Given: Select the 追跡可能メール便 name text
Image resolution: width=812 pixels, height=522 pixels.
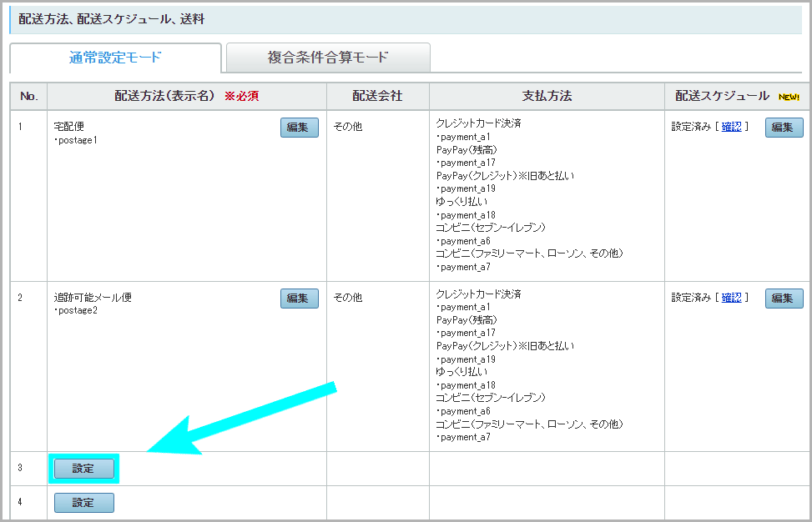Looking at the screenshot, I should pyautogui.click(x=93, y=298).
